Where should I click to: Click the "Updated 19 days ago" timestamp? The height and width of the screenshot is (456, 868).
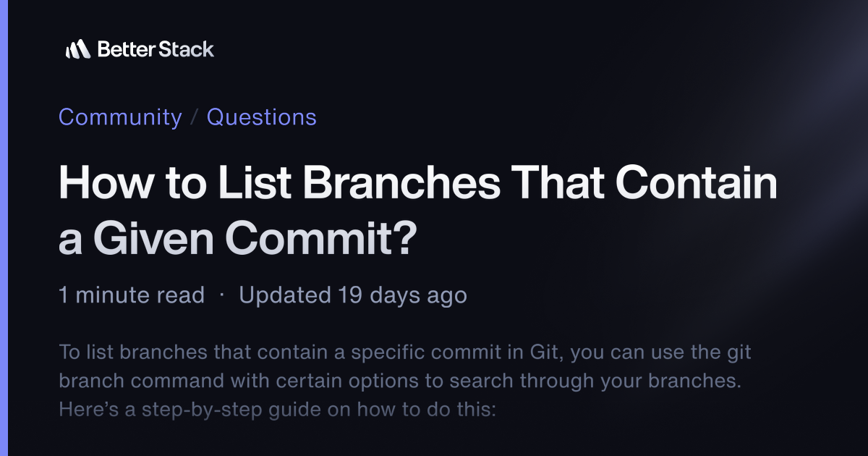click(x=353, y=295)
